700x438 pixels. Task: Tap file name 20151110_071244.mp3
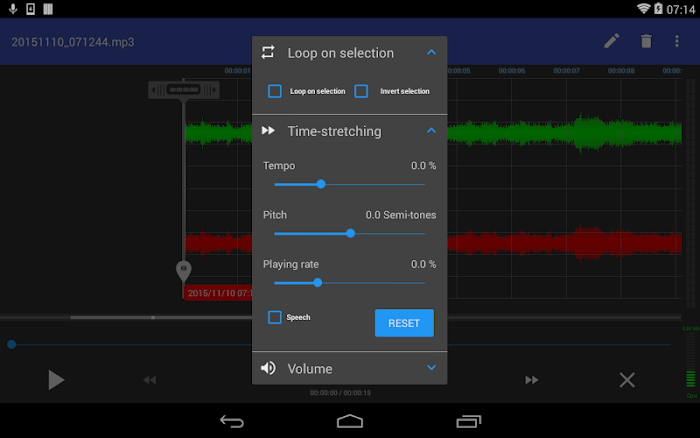(73, 42)
